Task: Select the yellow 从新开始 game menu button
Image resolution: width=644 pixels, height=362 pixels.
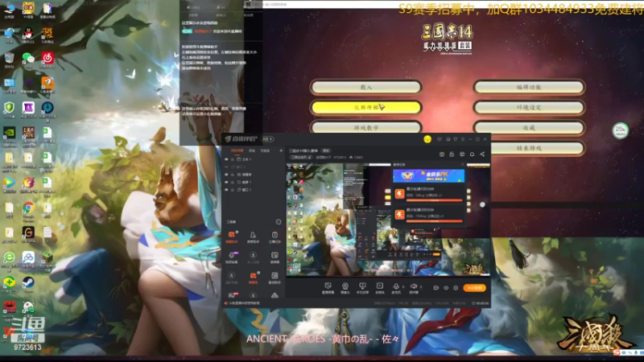Action: (x=366, y=107)
